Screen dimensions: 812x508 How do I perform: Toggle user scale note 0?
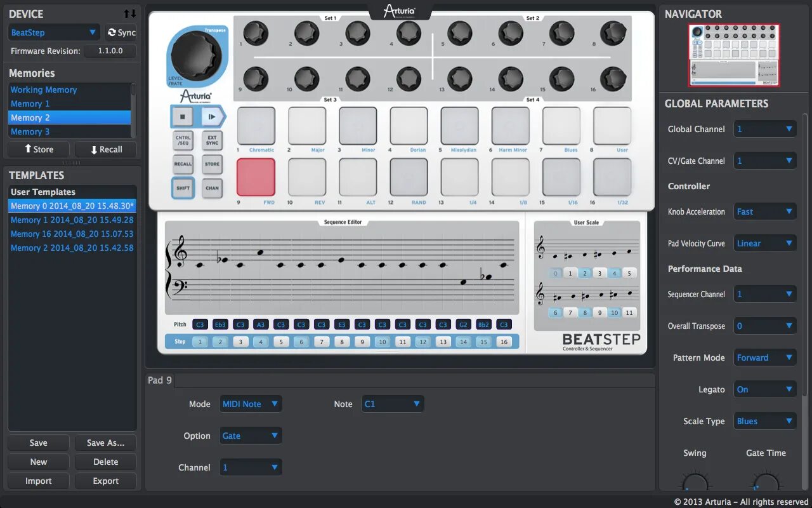click(556, 273)
